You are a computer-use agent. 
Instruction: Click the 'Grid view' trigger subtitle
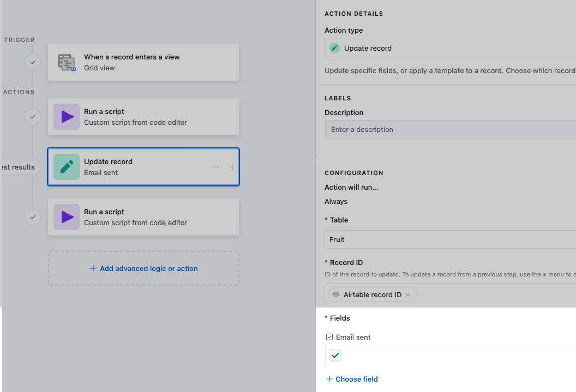point(99,68)
